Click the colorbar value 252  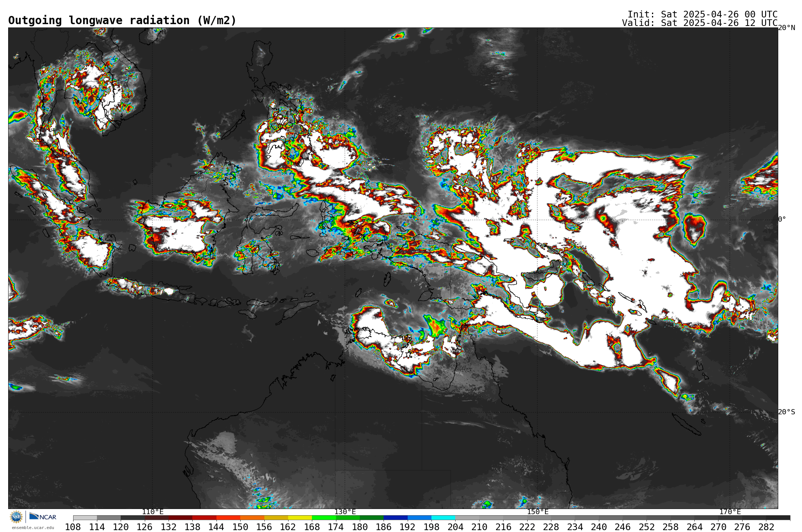[x=647, y=527]
